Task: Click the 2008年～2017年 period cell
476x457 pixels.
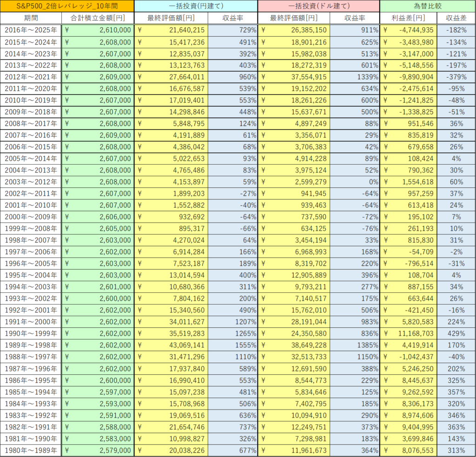Action: pyautogui.click(x=31, y=124)
